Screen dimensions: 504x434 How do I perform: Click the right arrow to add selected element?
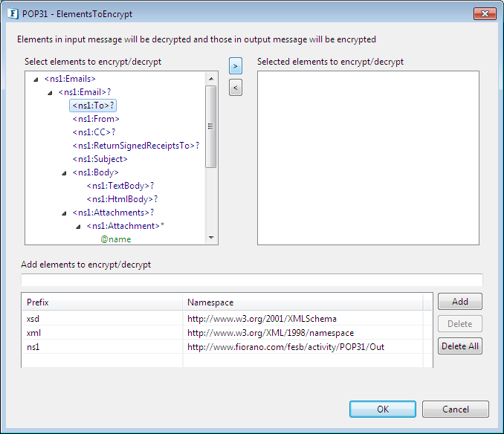pos(236,67)
